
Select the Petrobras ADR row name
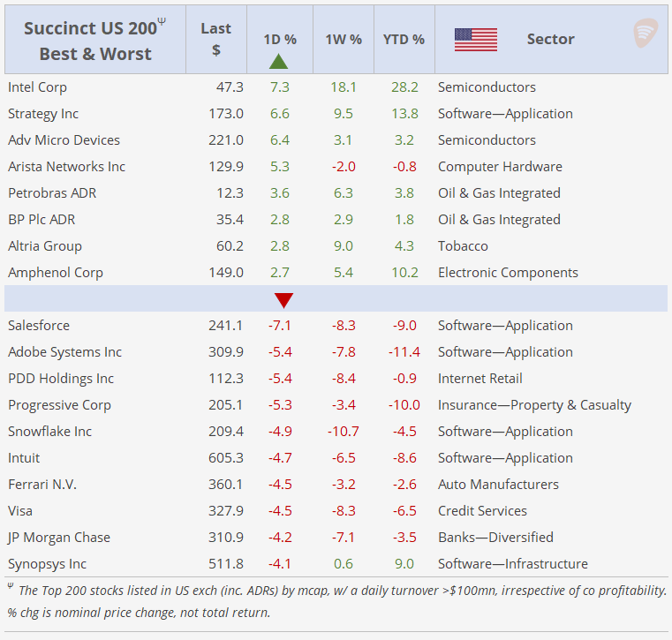click(x=52, y=193)
